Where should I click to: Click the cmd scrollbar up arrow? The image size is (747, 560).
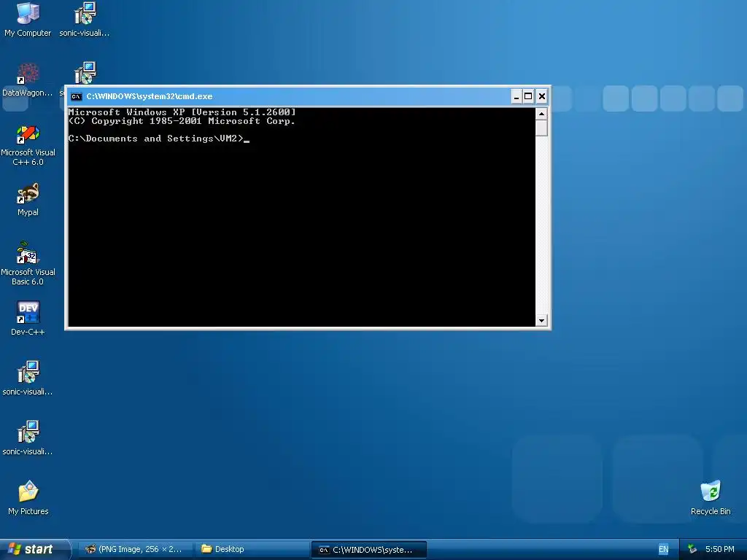[541, 114]
